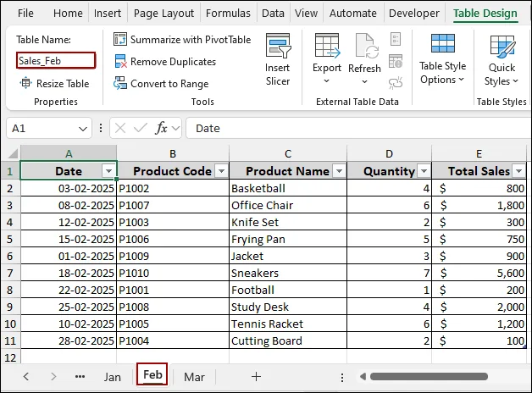
Task: Select cell with product code P1010
Action: [x=173, y=273]
